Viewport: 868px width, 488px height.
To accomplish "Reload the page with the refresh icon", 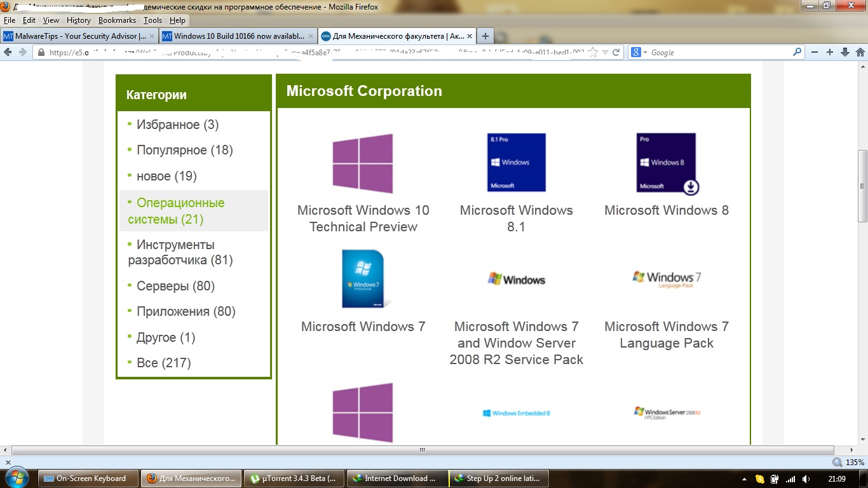I will tap(616, 53).
